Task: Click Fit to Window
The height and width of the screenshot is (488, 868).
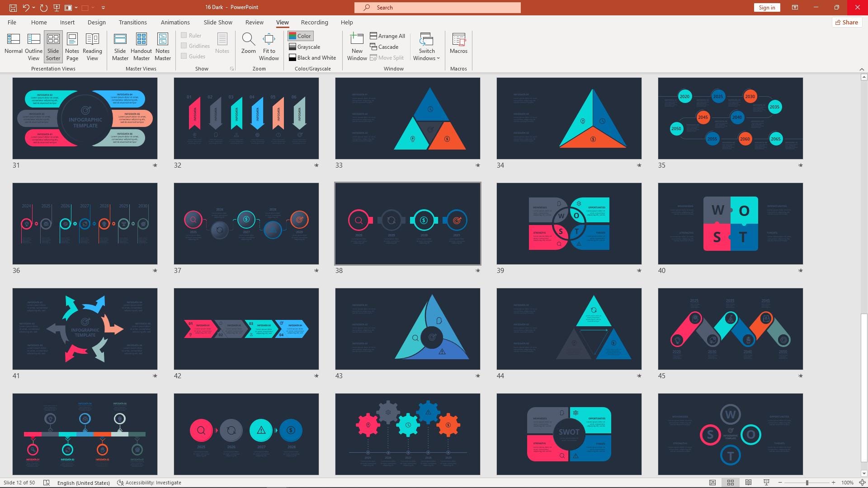Action: [x=269, y=47]
